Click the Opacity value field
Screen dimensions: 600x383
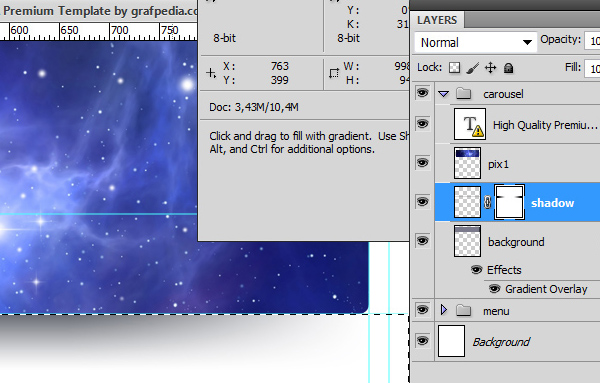pyautogui.click(x=592, y=40)
